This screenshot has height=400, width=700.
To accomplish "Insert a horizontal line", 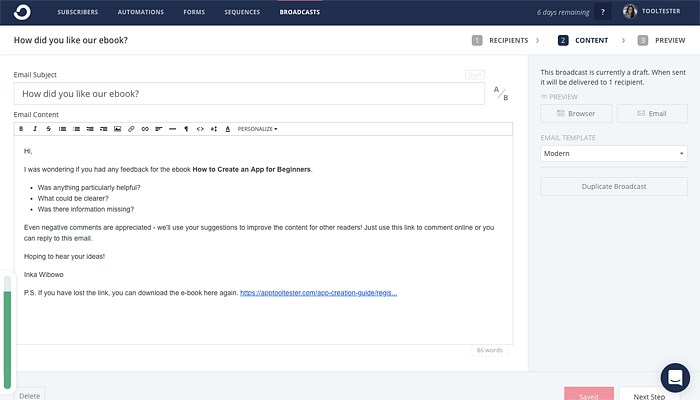I will (172, 129).
